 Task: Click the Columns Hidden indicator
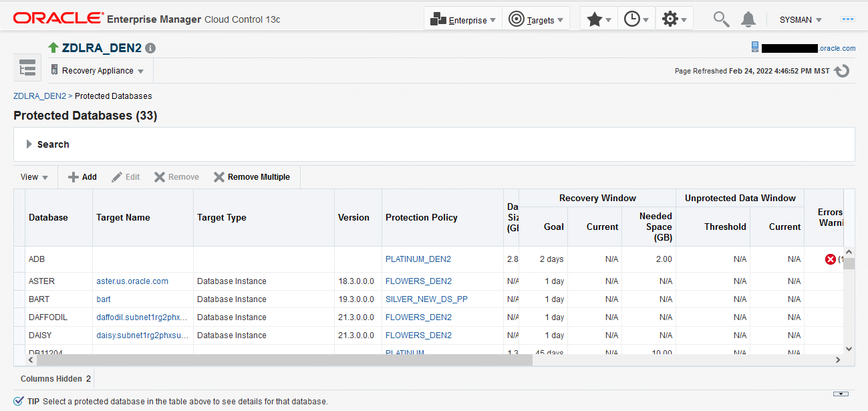(x=55, y=379)
